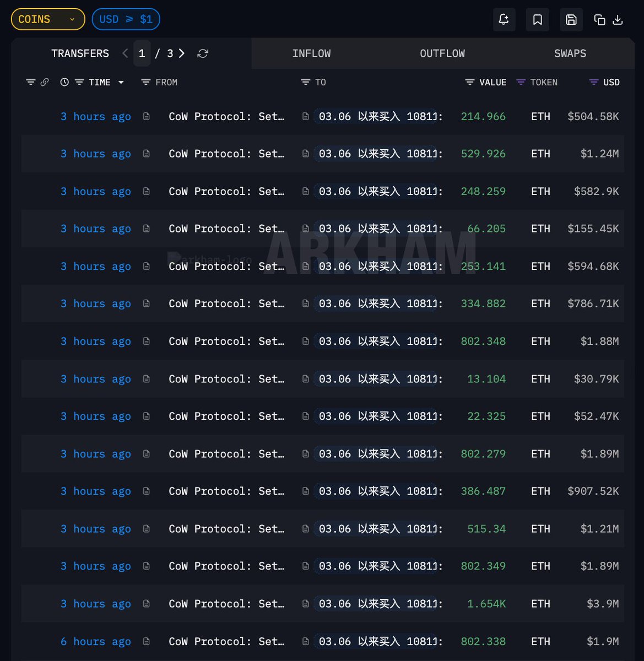Click the contract icon before CoW Protocol in $155.45K row

[x=147, y=229]
